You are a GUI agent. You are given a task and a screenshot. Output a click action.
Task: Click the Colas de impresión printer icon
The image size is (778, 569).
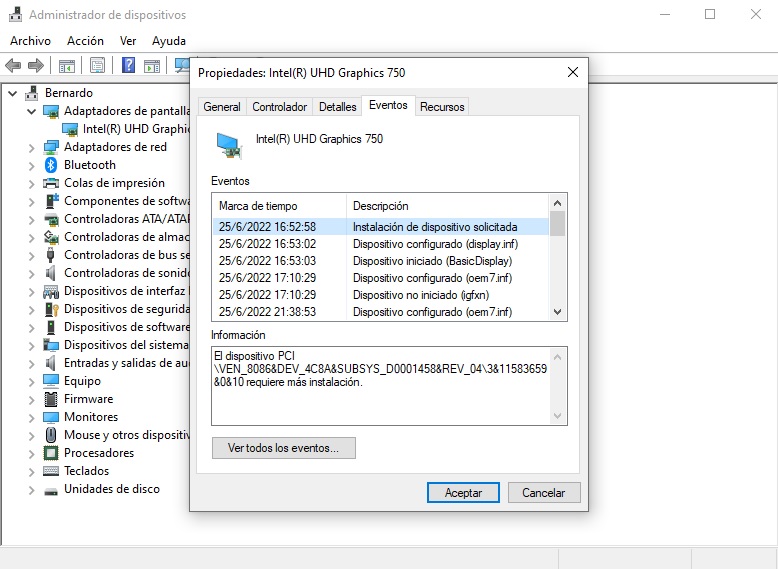[x=51, y=183]
